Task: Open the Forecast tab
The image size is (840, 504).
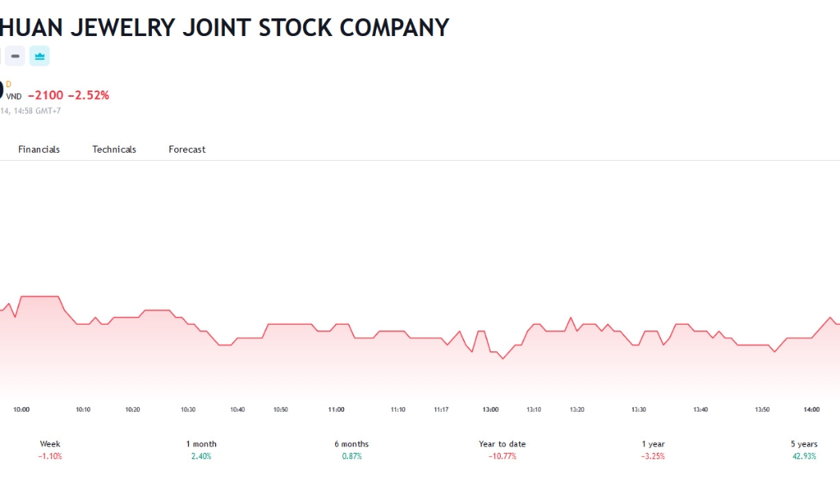Action: 187,150
